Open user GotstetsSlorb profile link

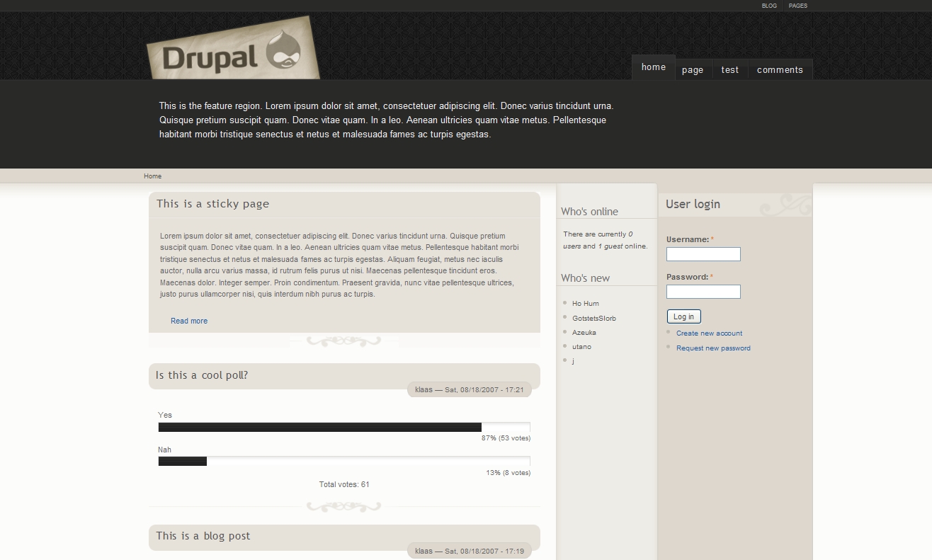593,319
